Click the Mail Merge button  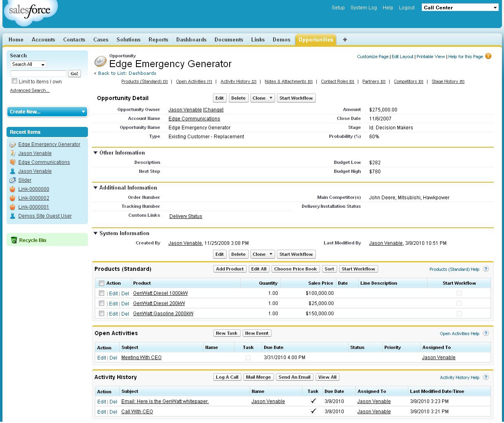[x=258, y=377]
